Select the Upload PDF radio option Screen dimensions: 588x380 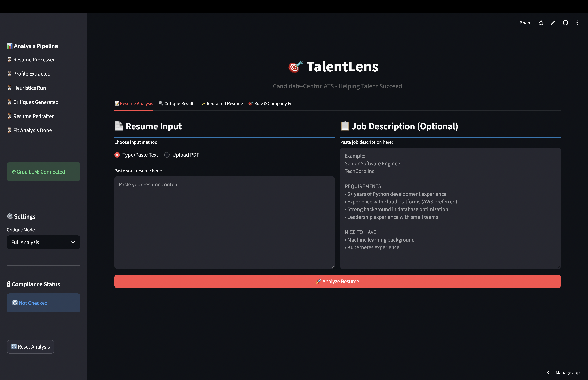(x=167, y=155)
